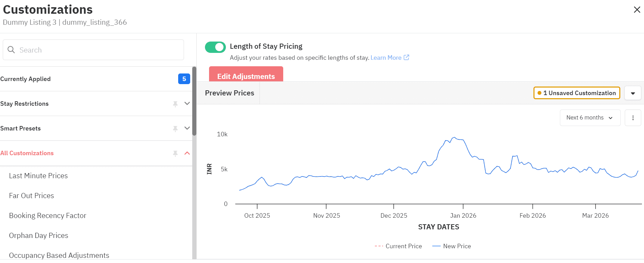Close the Customizations dialog

pyautogui.click(x=637, y=10)
